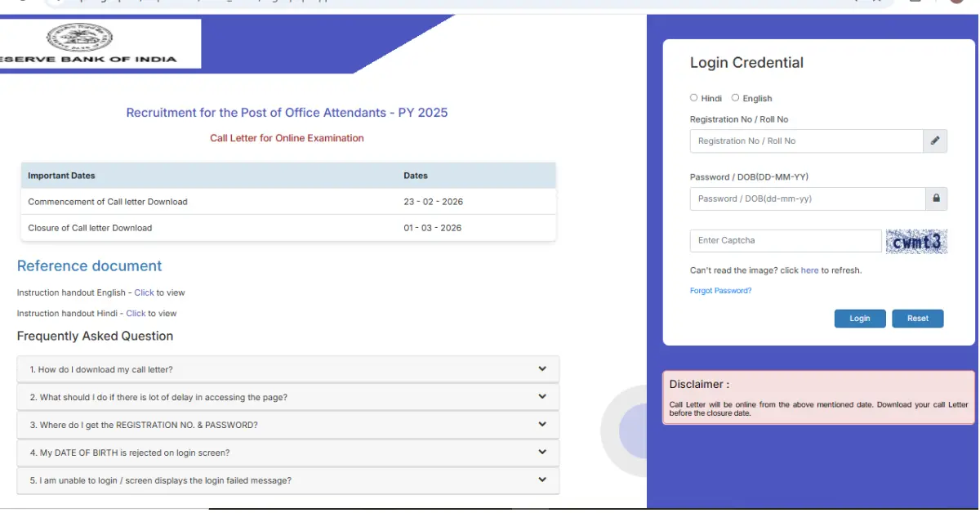View the English instruction handout

144,292
